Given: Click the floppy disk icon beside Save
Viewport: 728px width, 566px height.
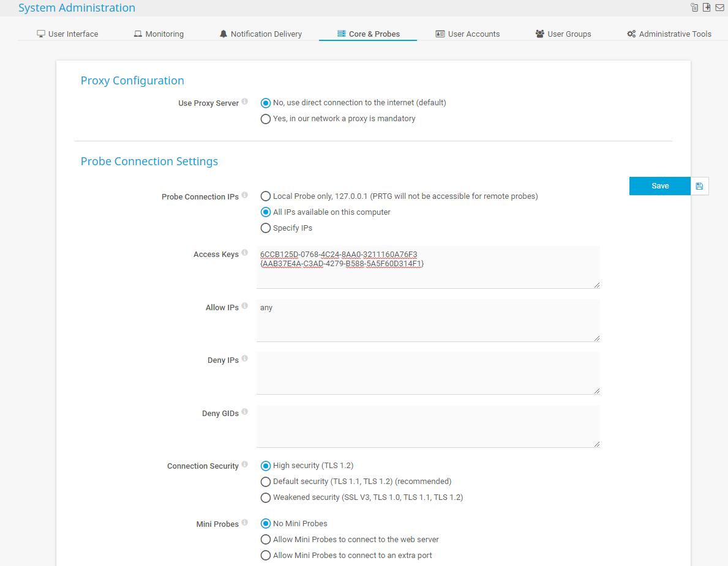Looking at the screenshot, I should point(699,186).
